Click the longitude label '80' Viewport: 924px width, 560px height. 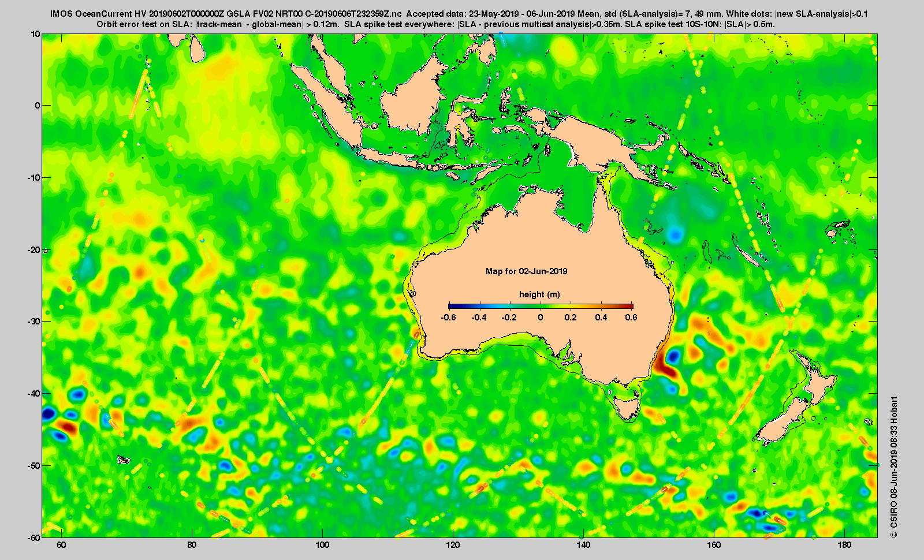tap(192, 545)
